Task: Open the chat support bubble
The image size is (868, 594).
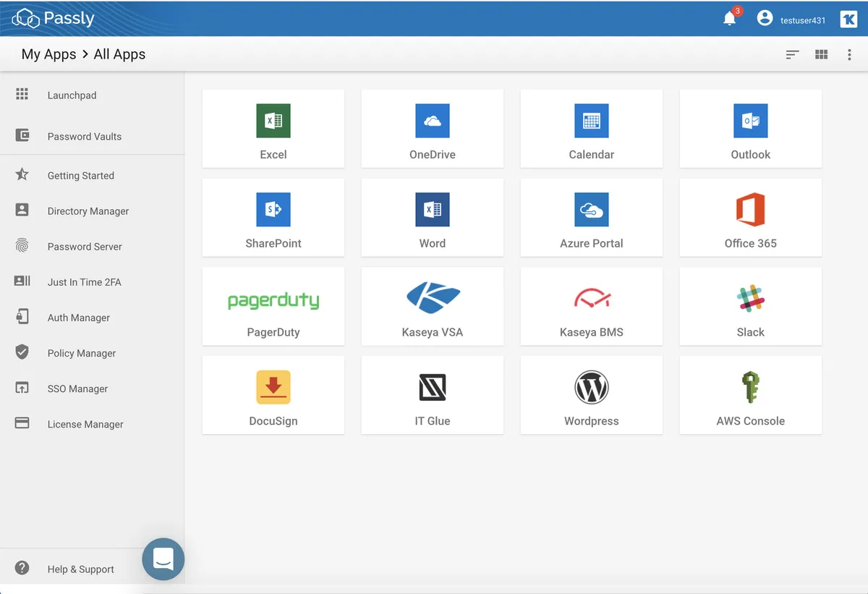Action: (x=163, y=559)
